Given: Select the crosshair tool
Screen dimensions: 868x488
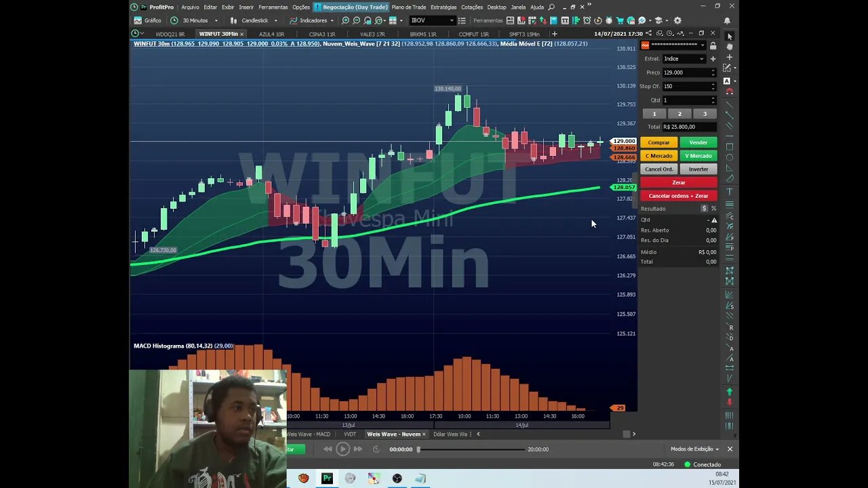Looking at the screenshot, I should tap(730, 58).
